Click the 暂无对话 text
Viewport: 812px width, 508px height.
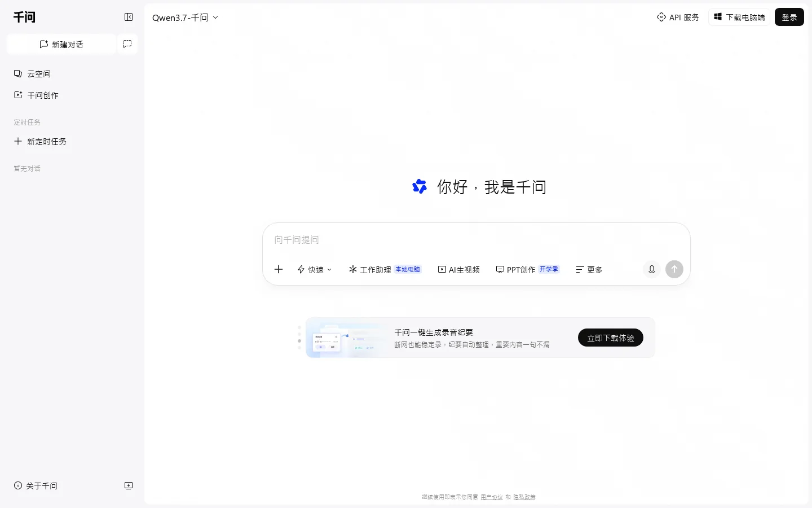27,169
